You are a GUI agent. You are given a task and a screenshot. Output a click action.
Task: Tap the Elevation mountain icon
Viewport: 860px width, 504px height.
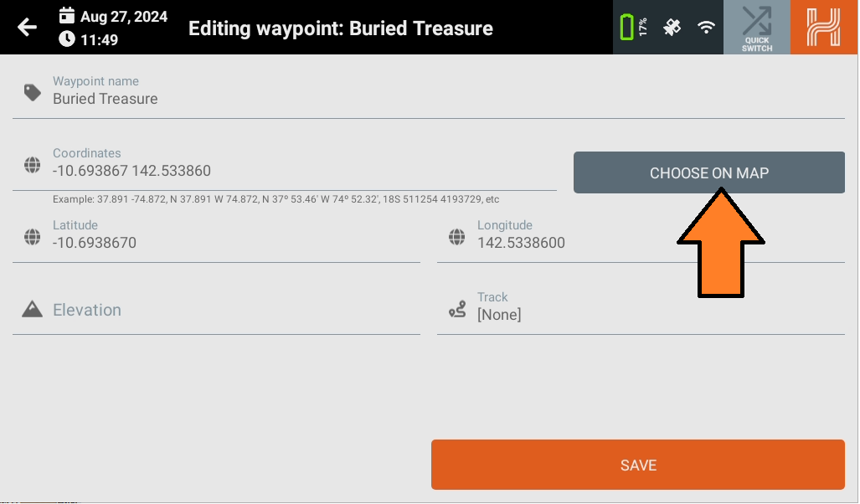tap(33, 309)
